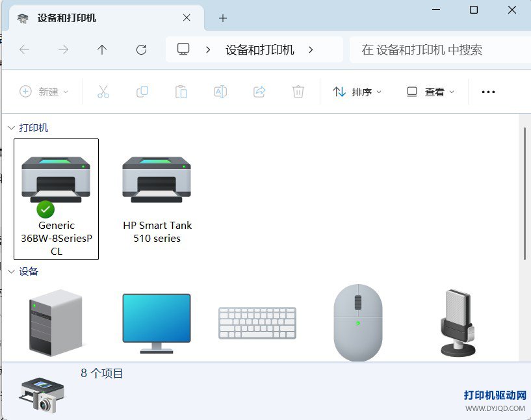This screenshot has height=420, width=531.
Task: Click the PC icon in address bar
Action: tap(183, 49)
